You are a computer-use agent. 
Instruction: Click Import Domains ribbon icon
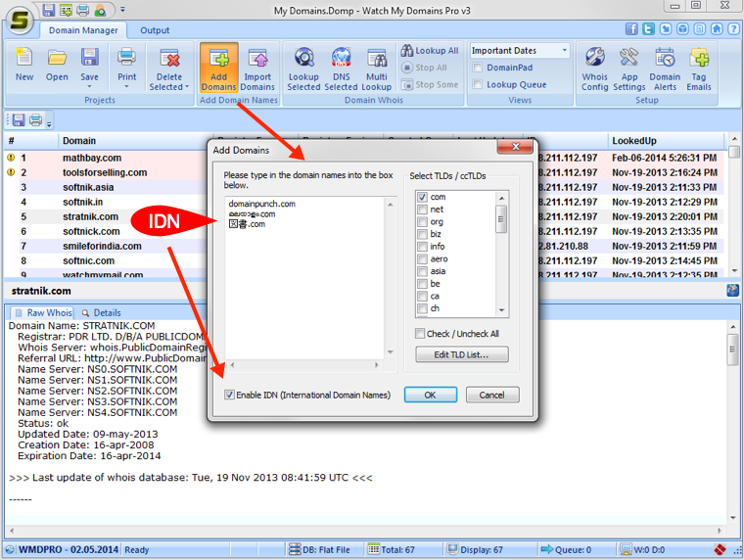(257, 69)
